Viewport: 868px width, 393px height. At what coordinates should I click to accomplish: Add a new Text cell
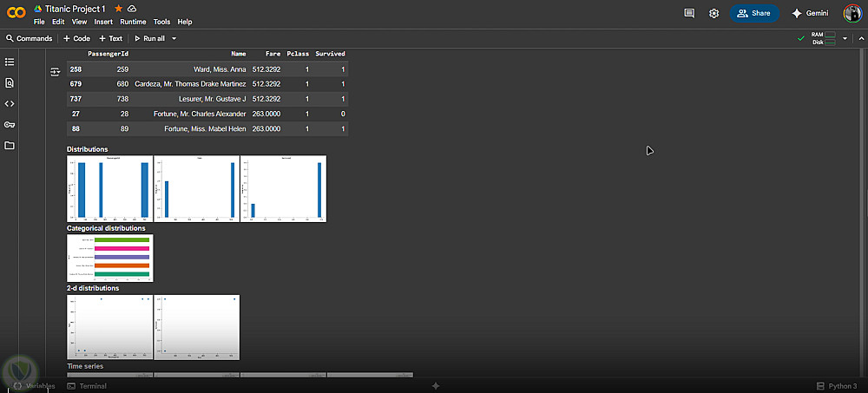pos(111,38)
